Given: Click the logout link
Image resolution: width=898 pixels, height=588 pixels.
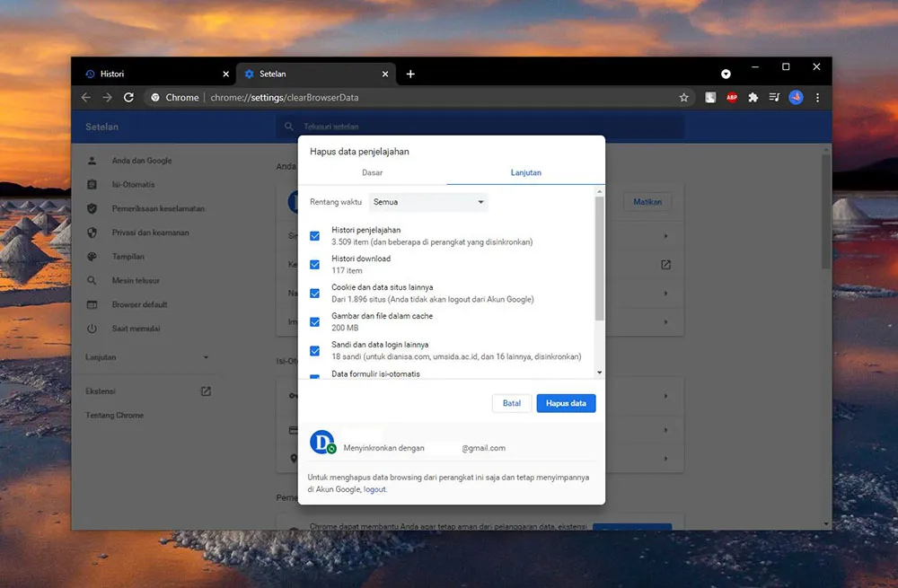Looking at the screenshot, I should pos(374,489).
